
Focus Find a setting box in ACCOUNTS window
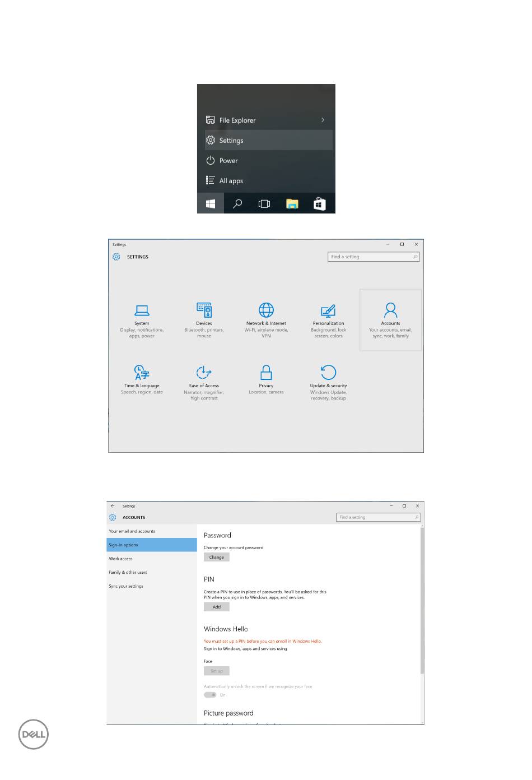(x=378, y=517)
